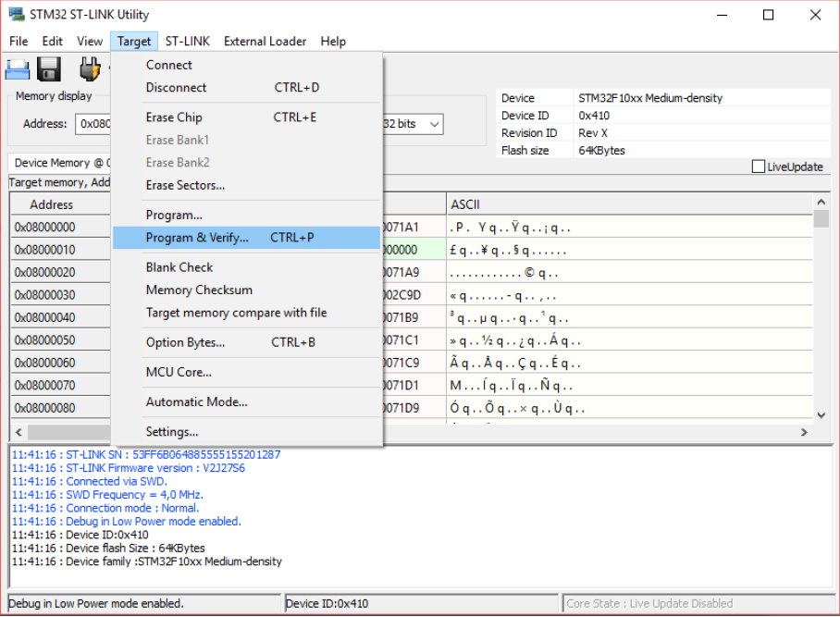Click the Save file floppy icon
This screenshot has width=840, height=617.
tap(49, 69)
